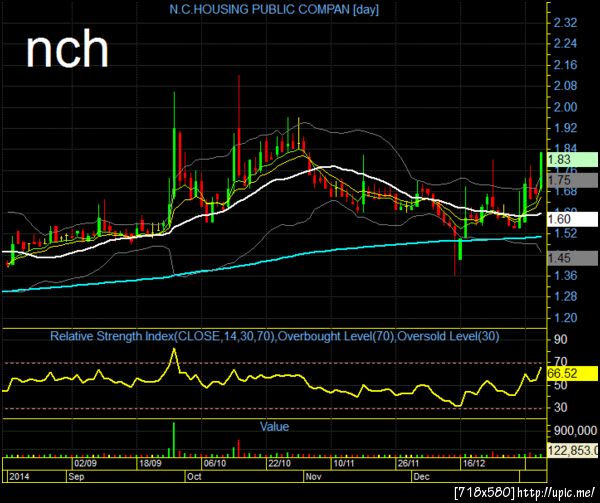The image size is (600, 503).
Task: Click the 1.92 price axis label
Action: coord(565,128)
